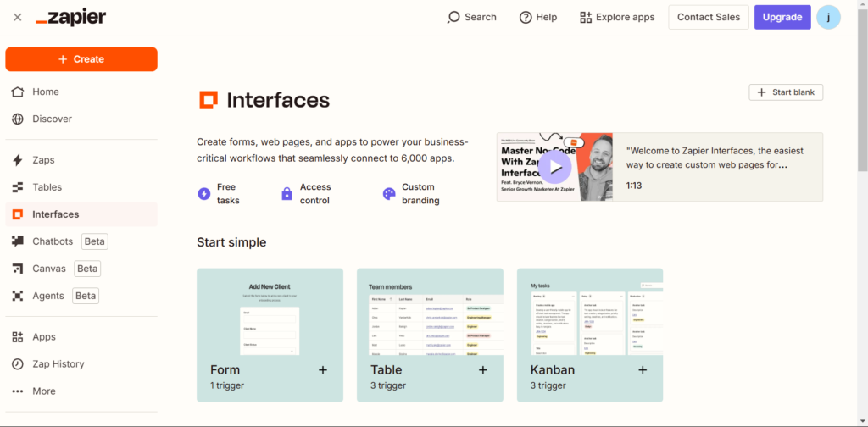Click the Tables icon in the sidebar

(18, 187)
